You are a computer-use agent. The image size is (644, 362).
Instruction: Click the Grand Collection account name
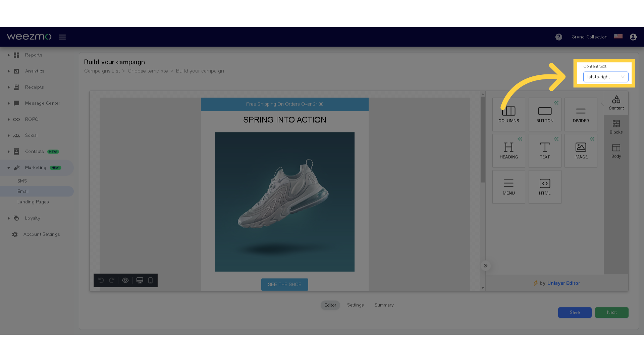click(x=589, y=37)
